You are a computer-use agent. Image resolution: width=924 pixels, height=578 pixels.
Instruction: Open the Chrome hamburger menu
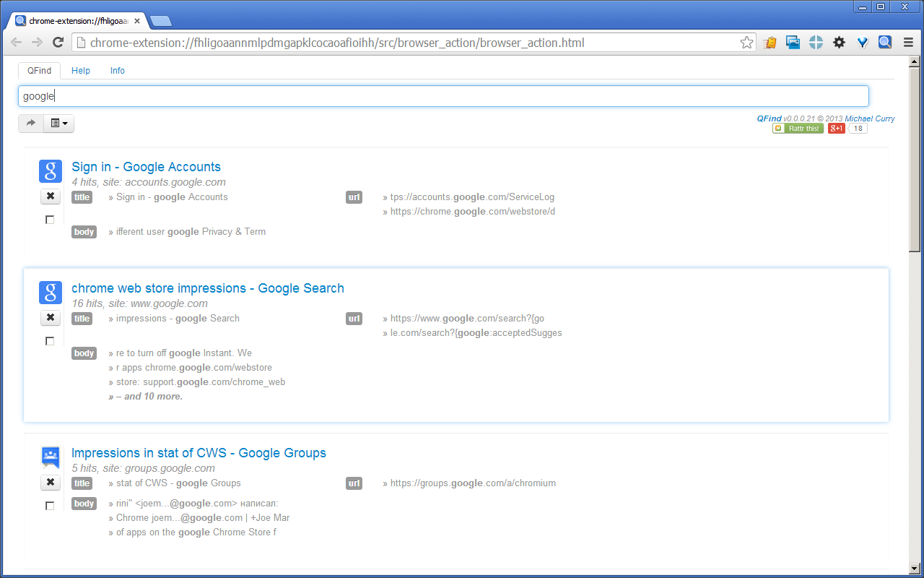(908, 42)
